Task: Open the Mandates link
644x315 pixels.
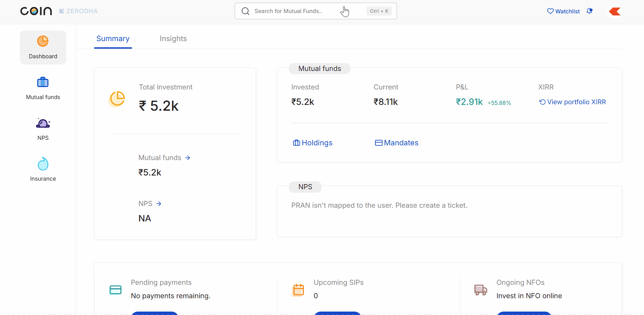Action: [397, 143]
